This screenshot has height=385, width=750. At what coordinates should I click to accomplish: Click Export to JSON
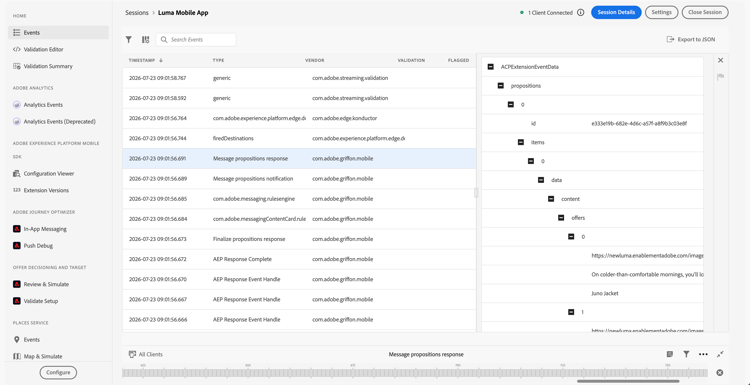coord(691,40)
